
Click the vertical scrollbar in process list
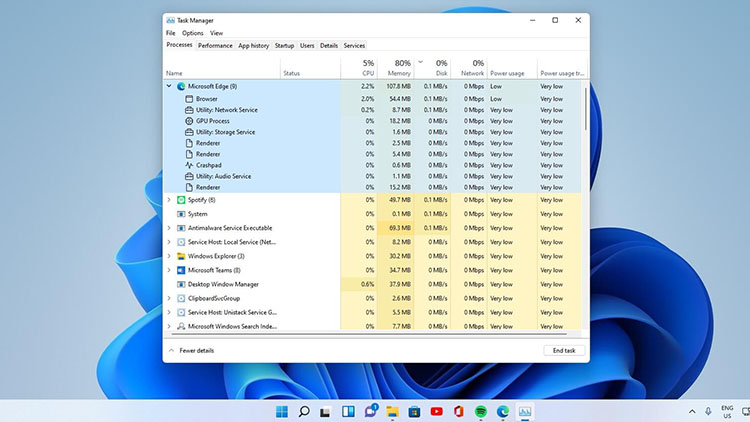coord(585,108)
